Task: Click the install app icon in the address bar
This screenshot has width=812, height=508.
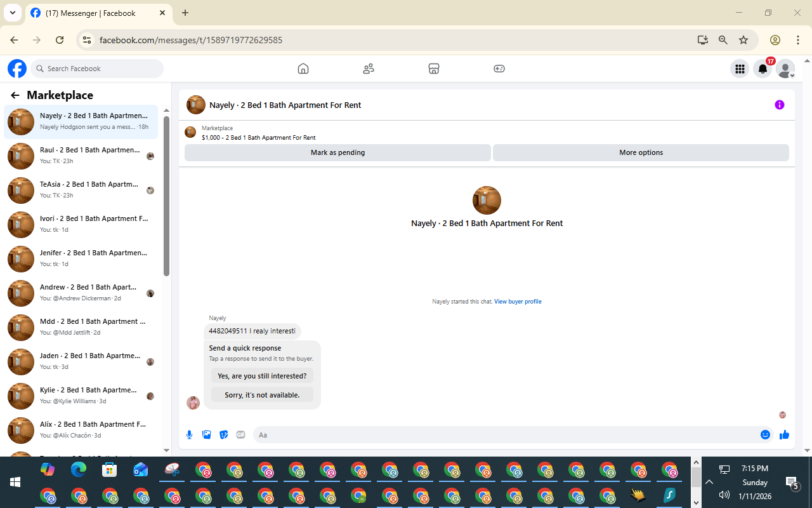Action: click(702, 40)
